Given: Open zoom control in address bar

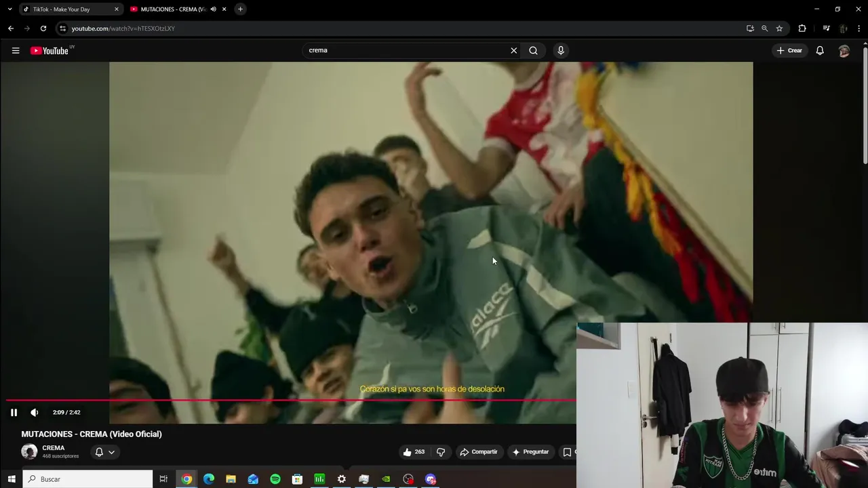Looking at the screenshot, I should (765, 28).
